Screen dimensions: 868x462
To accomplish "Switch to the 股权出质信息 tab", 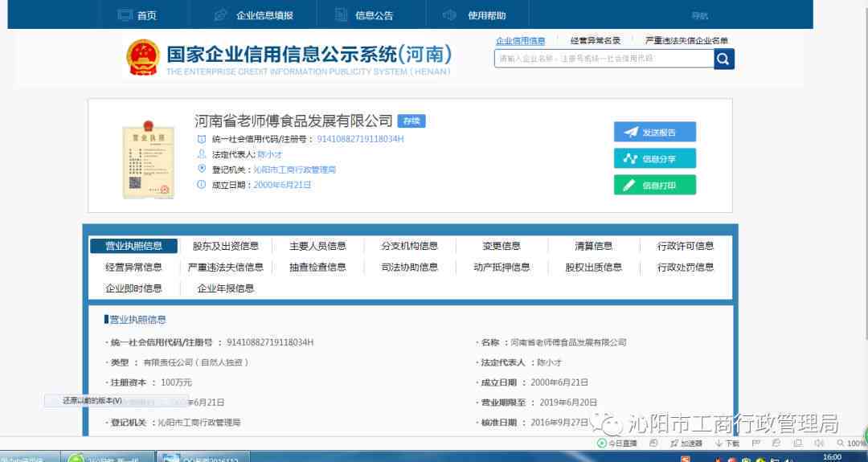I will (x=593, y=268).
